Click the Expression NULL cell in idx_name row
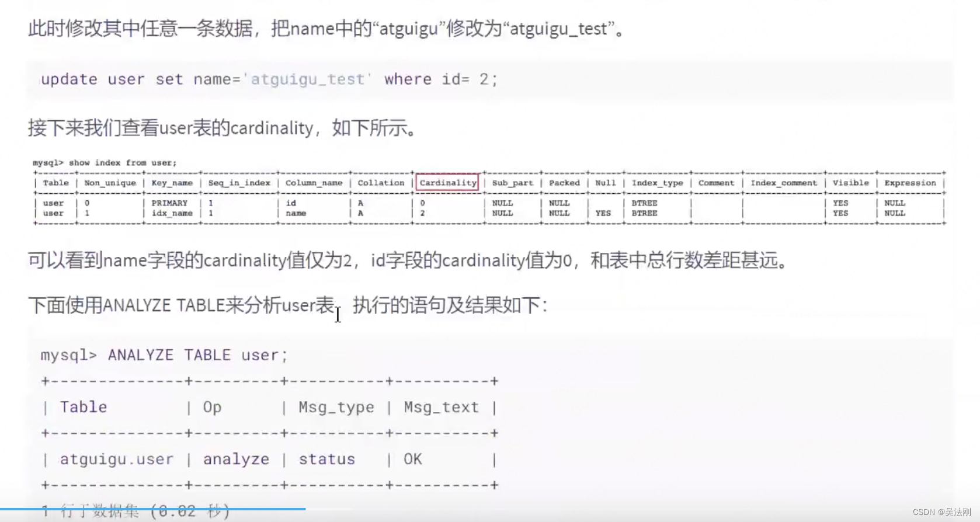The image size is (980, 522). coord(894,213)
